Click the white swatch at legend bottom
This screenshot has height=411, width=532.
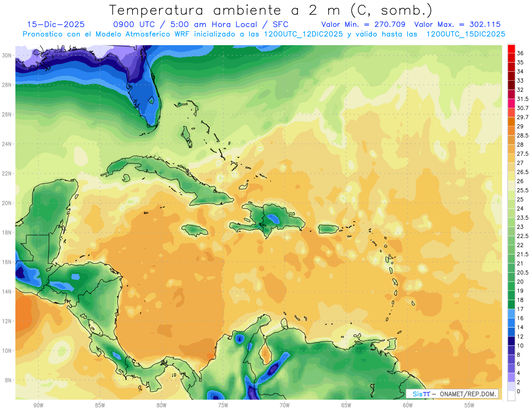[x=511, y=396]
